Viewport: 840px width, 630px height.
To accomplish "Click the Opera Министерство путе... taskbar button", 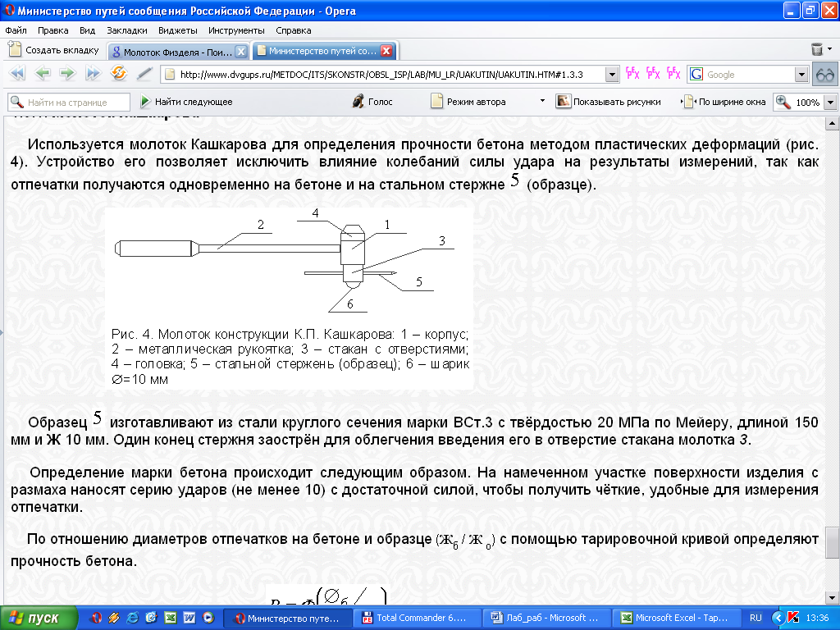I will pyautogui.click(x=287, y=619).
